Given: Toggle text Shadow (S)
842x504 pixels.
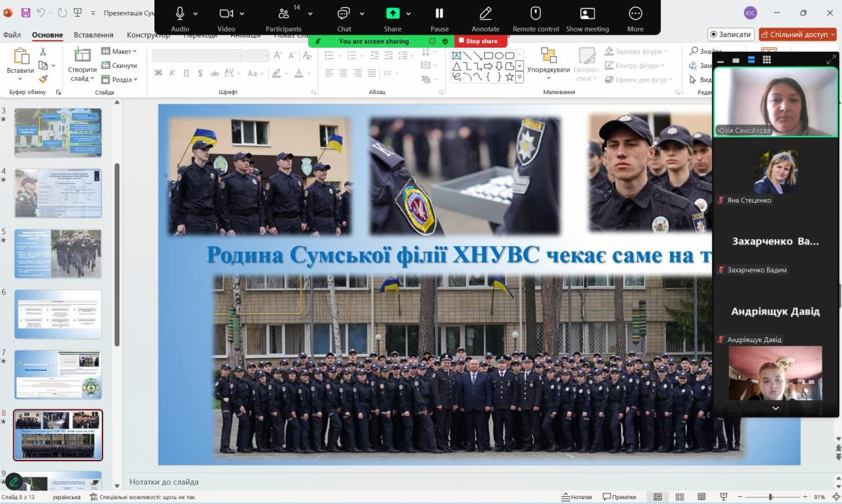Looking at the screenshot, I should 200,73.
